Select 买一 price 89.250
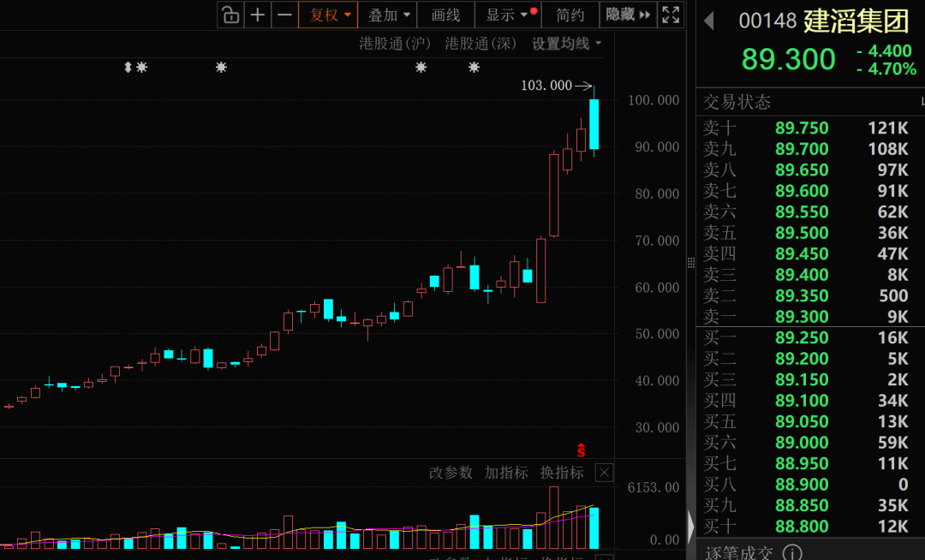Viewport: 925px width, 560px height. point(801,337)
